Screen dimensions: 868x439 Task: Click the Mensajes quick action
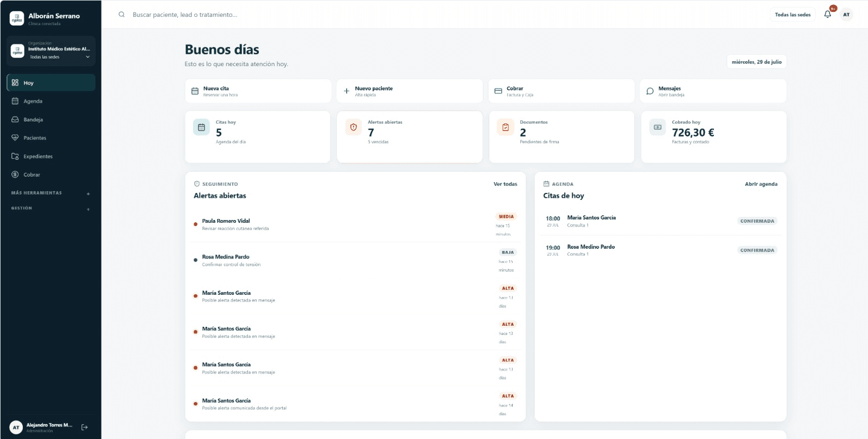click(x=713, y=91)
